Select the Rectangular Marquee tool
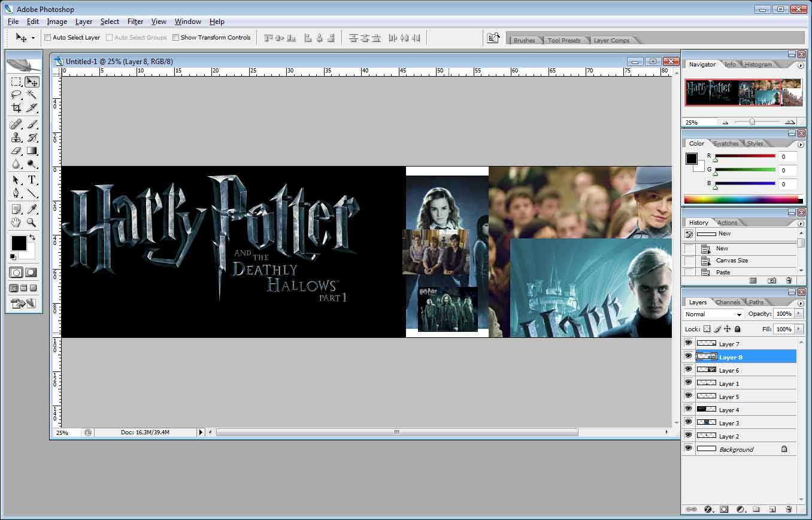812x520 pixels. coord(17,81)
